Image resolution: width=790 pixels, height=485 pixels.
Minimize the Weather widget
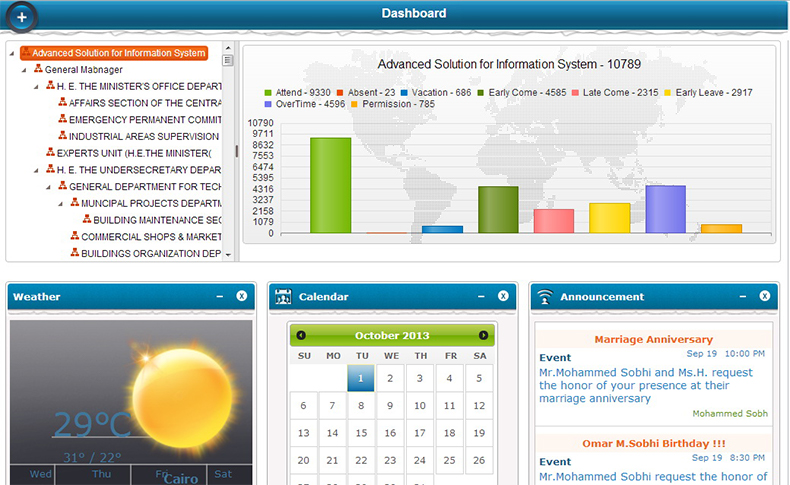tap(219, 297)
